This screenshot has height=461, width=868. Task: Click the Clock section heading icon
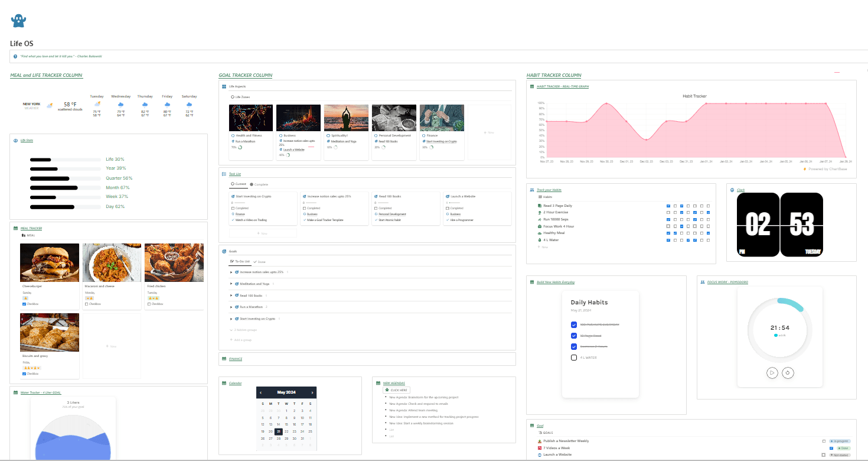[732, 190]
